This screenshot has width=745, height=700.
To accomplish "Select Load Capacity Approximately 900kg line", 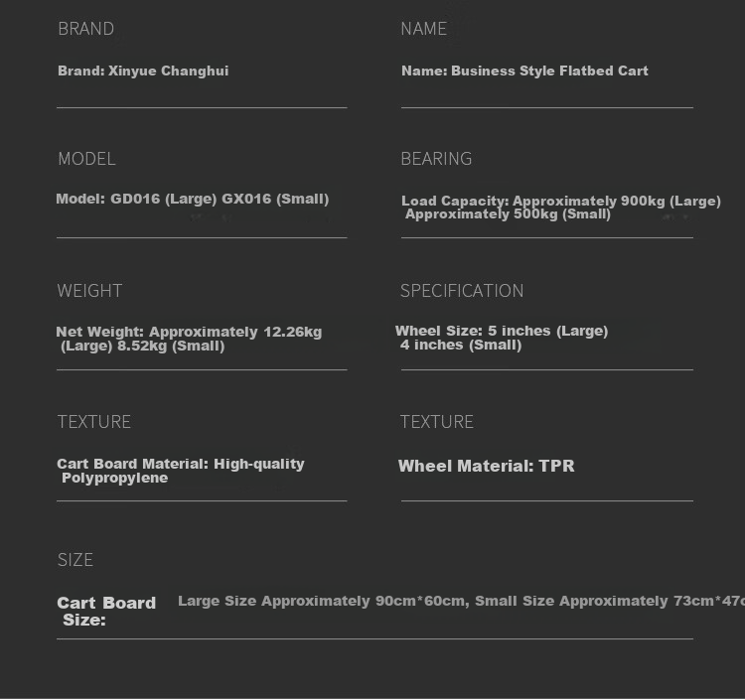I will point(561,201).
